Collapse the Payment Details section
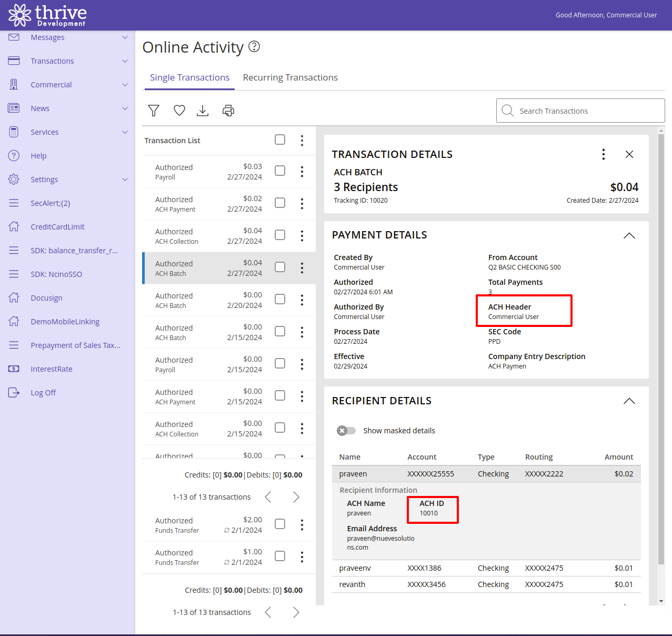Image resolution: width=672 pixels, height=636 pixels. pos(629,235)
